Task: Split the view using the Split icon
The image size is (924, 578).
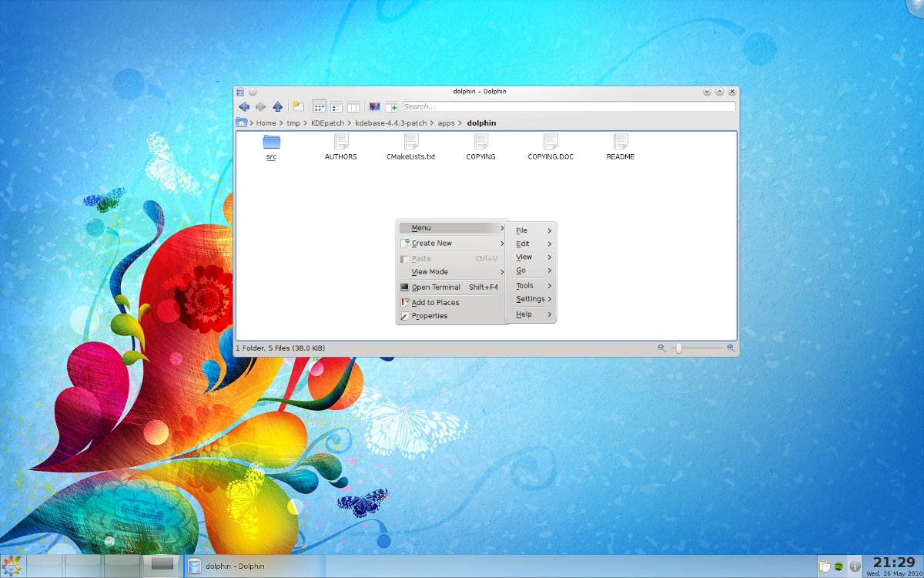Action: coord(392,106)
